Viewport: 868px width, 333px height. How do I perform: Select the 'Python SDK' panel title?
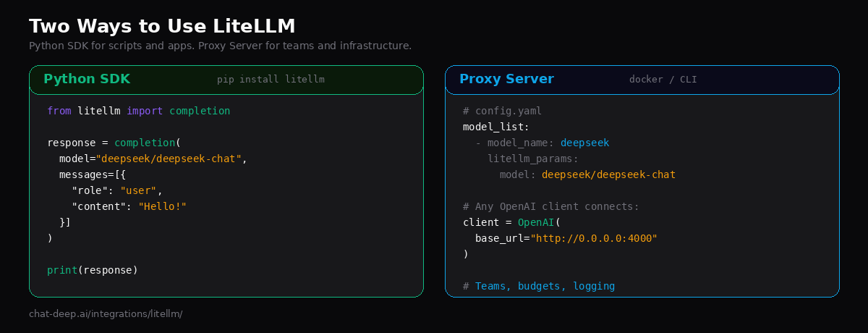[87, 79]
